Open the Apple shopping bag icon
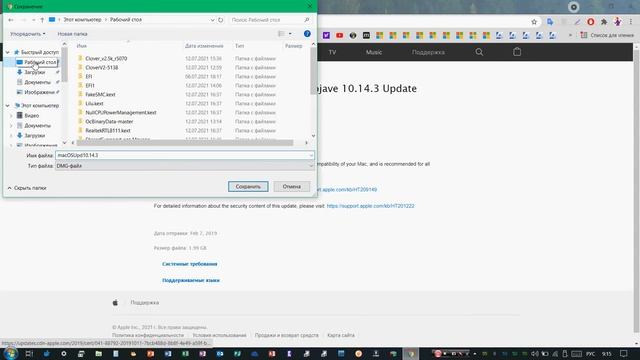 517,52
